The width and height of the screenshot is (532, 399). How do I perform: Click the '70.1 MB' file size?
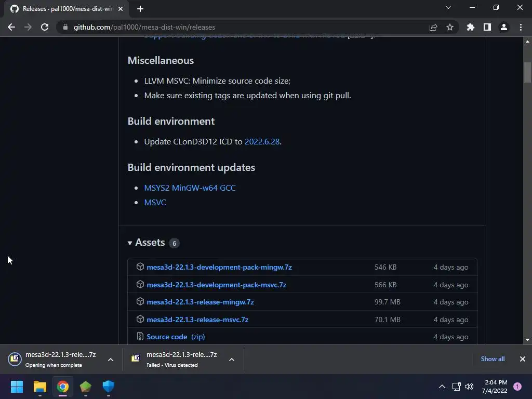388,320
